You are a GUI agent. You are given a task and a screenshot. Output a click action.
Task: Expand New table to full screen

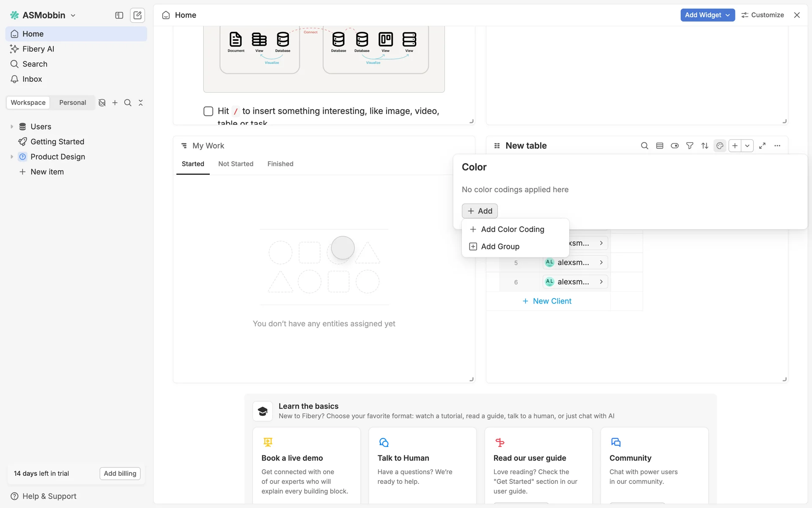pyautogui.click(x=762, y=146)
